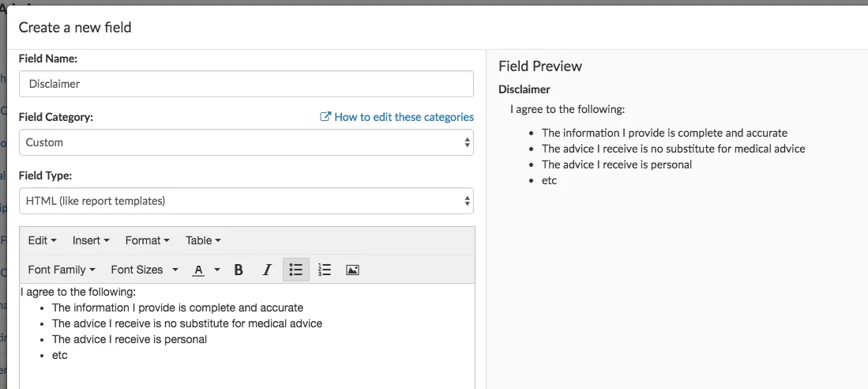
Task: Click the 'etc' bullet line in the editor
Action: pyautogui.click(x=60, y=355)
